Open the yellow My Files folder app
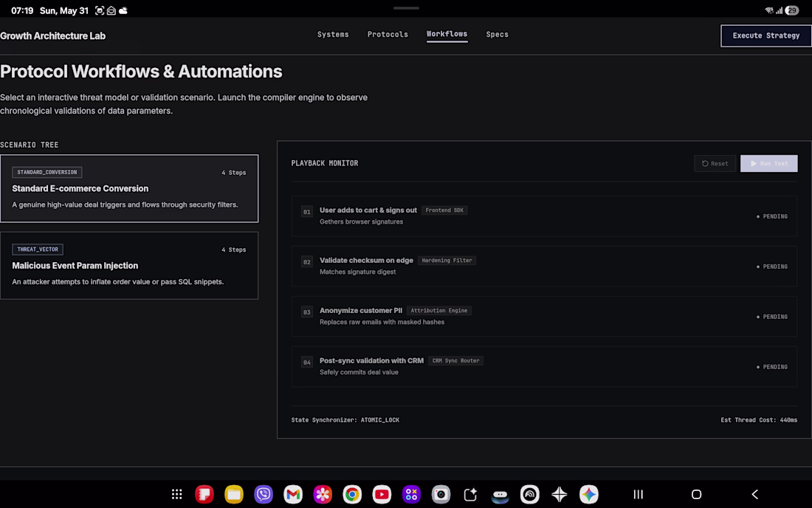This screenshot has height=508, width=812. 233,495
